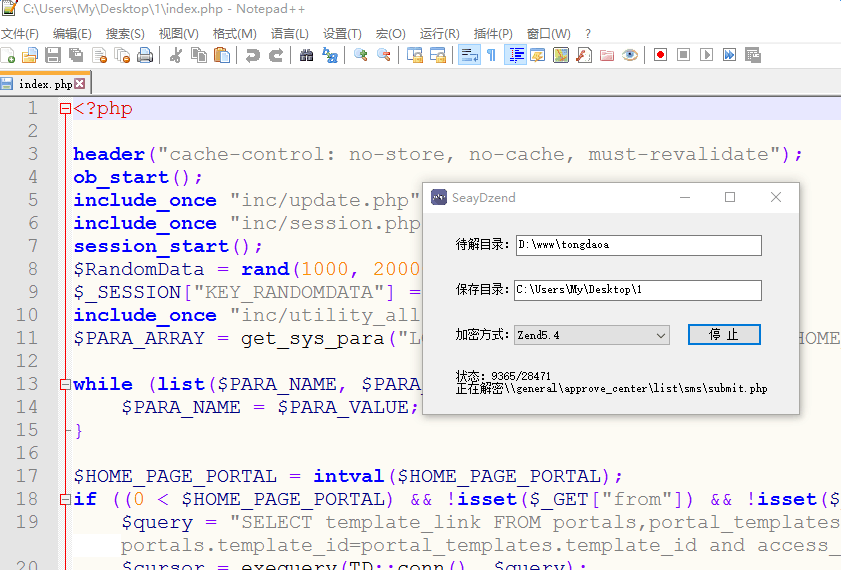This screenshot has height=570, width=841.
Task: Create a new file with the New toolbar icon
Action: (8, 55)
